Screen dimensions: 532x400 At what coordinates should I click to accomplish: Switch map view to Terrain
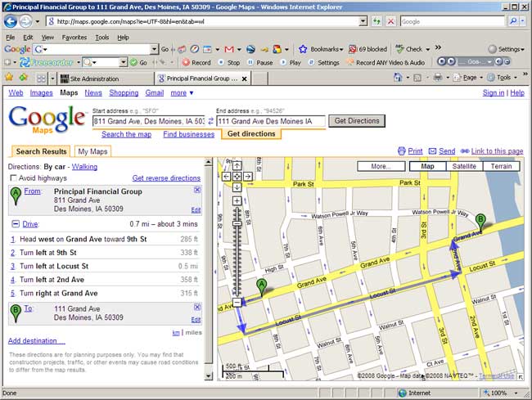click(x=501, y=166)
